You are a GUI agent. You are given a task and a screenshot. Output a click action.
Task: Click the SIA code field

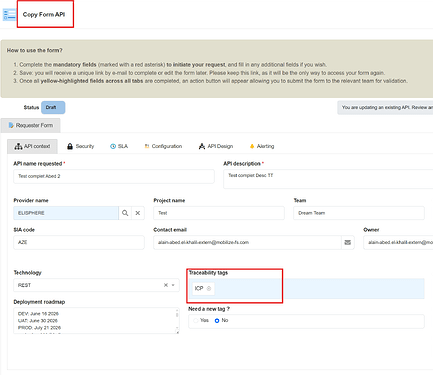[x=79, y=242]
